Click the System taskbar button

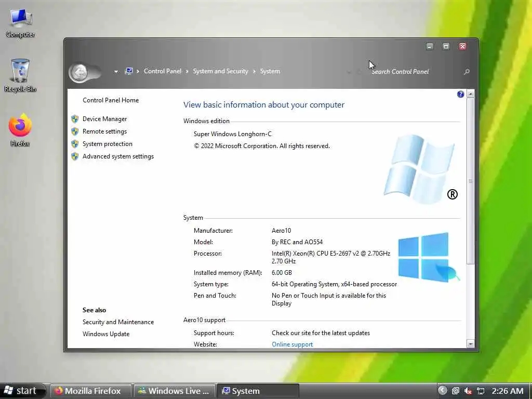tap(258, 391)
